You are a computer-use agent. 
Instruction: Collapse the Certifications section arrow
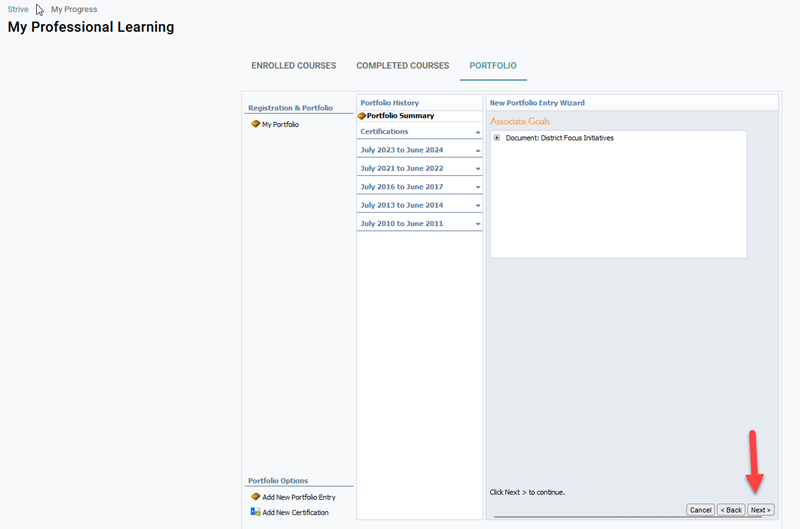pyautogui.click(x=478, y=132)
